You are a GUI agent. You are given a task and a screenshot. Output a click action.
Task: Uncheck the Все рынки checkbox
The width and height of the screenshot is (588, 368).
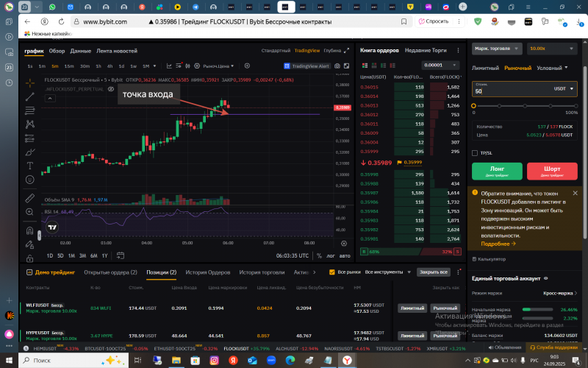[x=332, y=272]
